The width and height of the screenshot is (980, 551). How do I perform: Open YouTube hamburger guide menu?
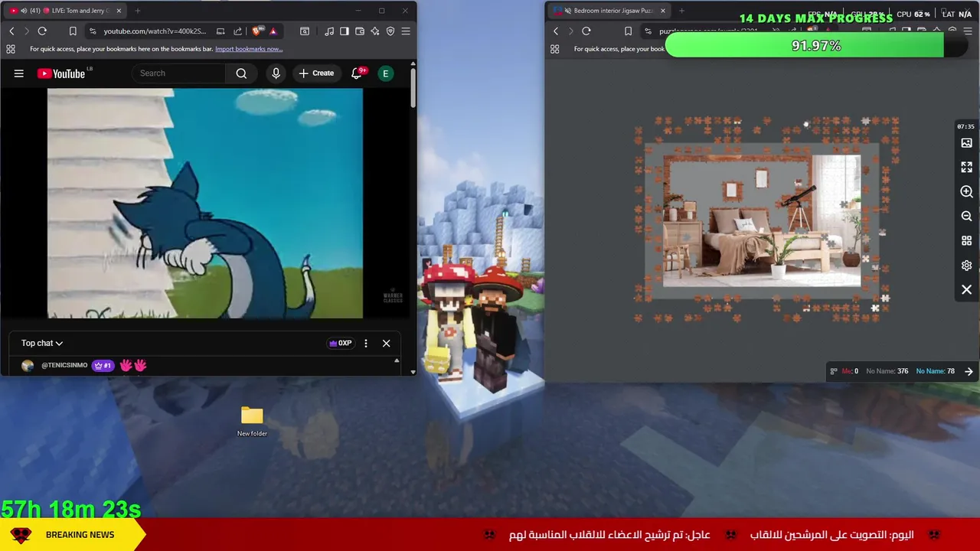click(19, 73)
